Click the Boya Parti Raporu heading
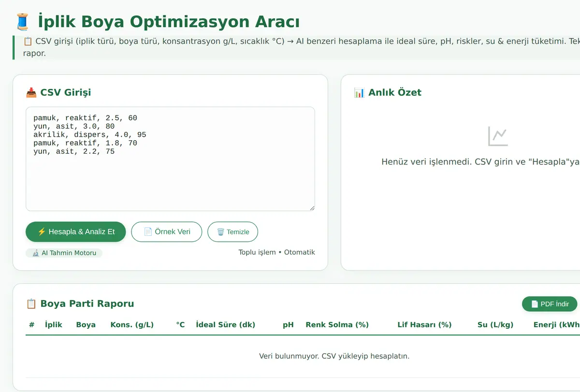 [x=87, y=304]
